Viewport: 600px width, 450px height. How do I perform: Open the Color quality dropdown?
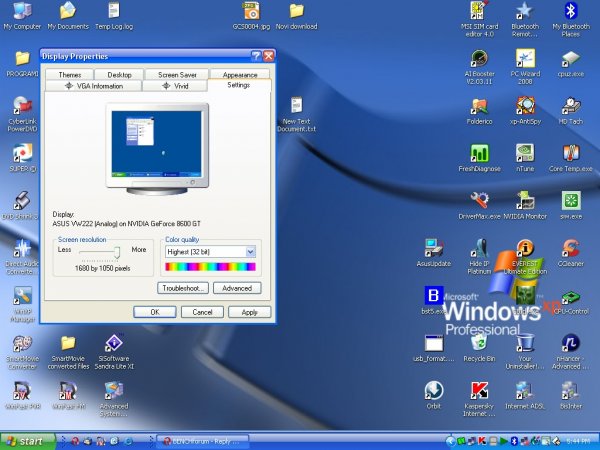click(x=250, y=252)
